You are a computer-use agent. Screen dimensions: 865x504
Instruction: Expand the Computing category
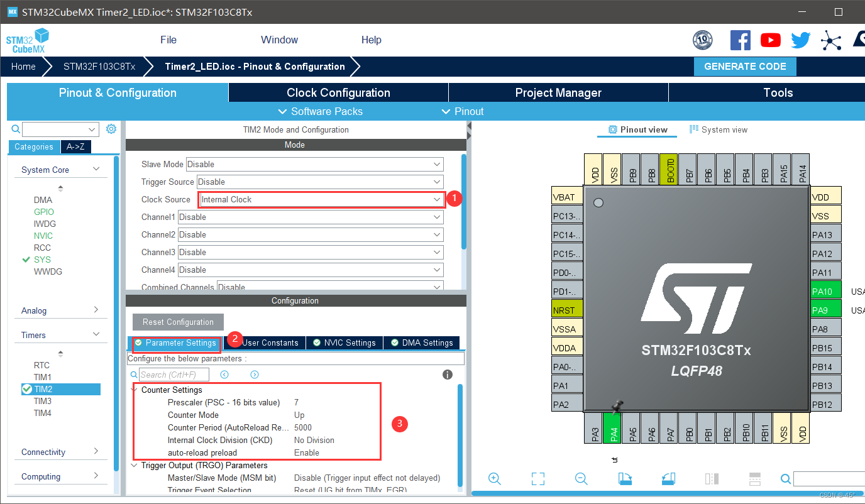click(x=96, y=476)
